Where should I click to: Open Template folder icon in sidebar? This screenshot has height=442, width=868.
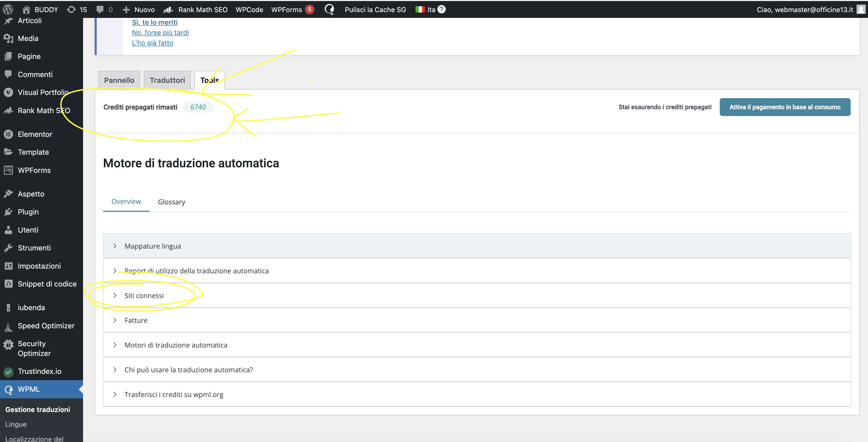(8, 152)
